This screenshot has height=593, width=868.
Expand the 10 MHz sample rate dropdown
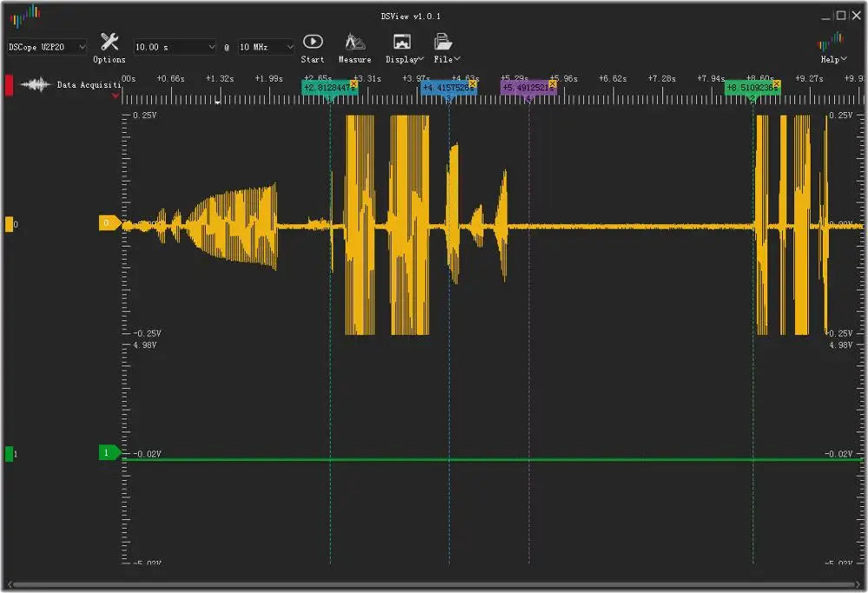266,47
